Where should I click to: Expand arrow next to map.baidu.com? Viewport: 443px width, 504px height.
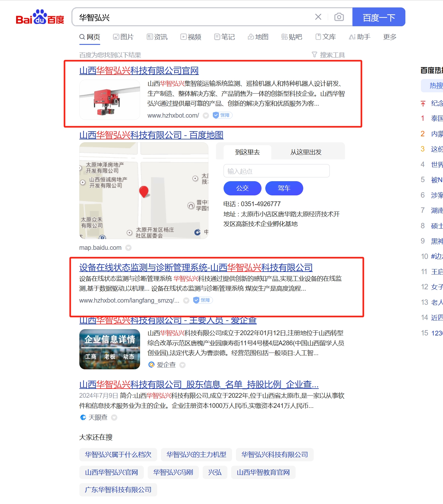pyautogui.click(x=128, y=248)
